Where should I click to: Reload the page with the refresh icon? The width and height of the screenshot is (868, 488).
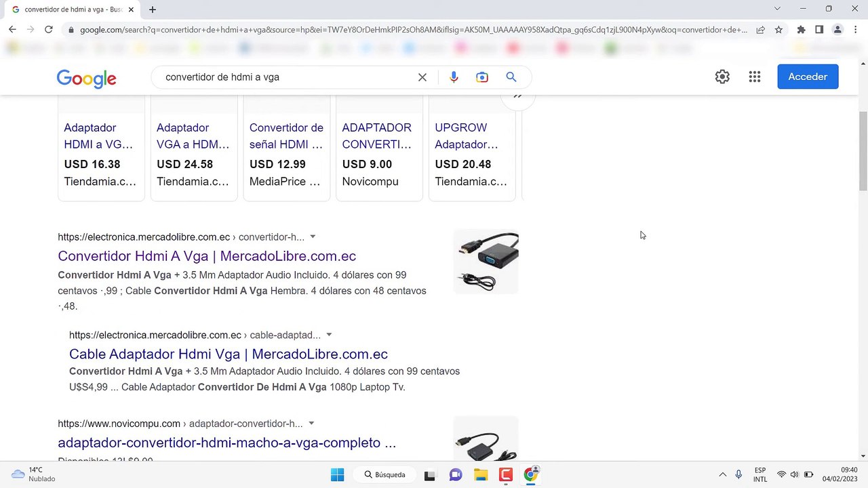[49, 30]
